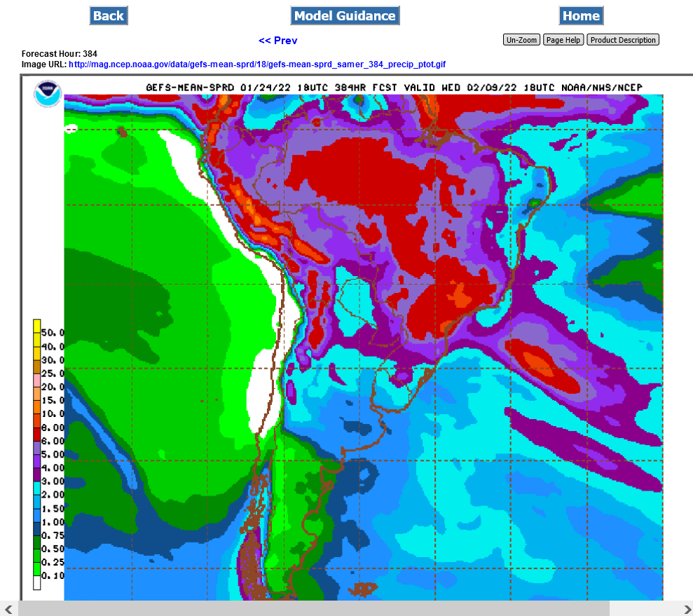This screenshot has height=616, width=693.
Task: Click the Back button
Action: [109, 16]
